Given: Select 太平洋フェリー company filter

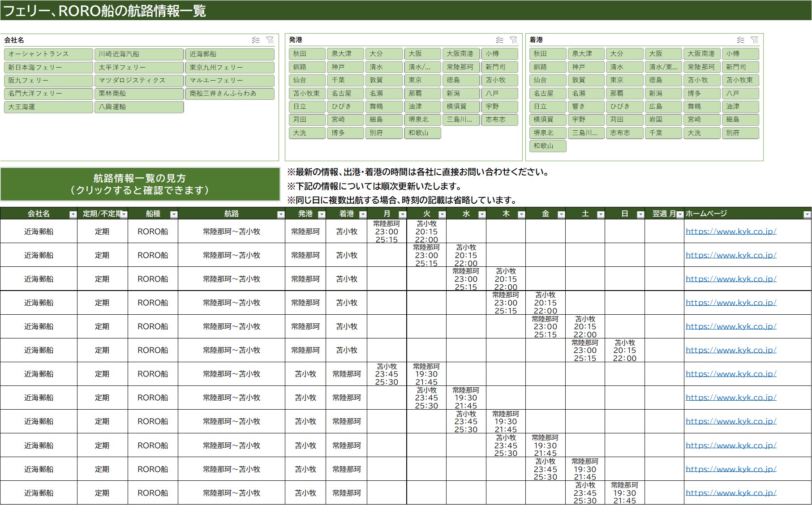Looking at the screenshot, I should coord(139,68).
